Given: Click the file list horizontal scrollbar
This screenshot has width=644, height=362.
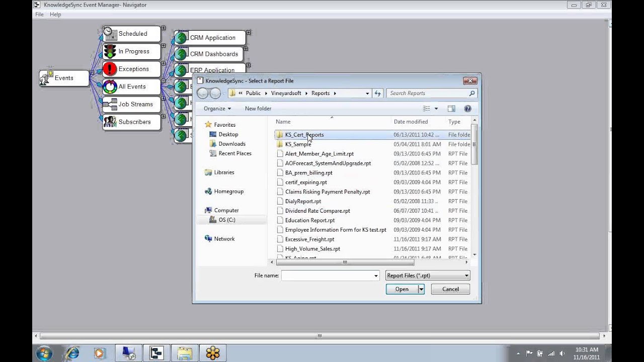Looking at the screenshot, I should 345,262.
